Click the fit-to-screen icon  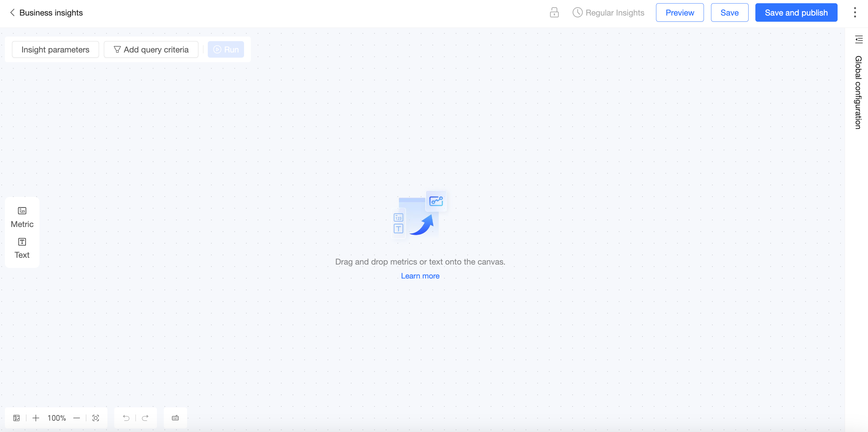96,418
